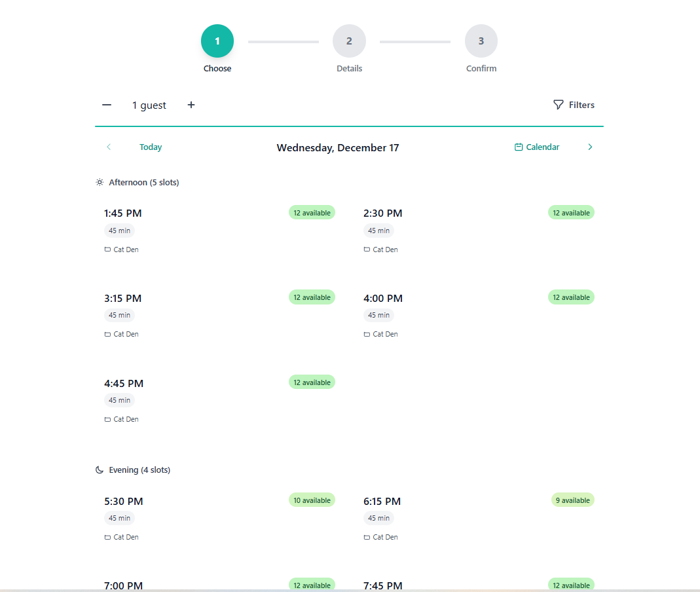Click the Choose step circle
The image size is (700, 592).
click(217, 41)
